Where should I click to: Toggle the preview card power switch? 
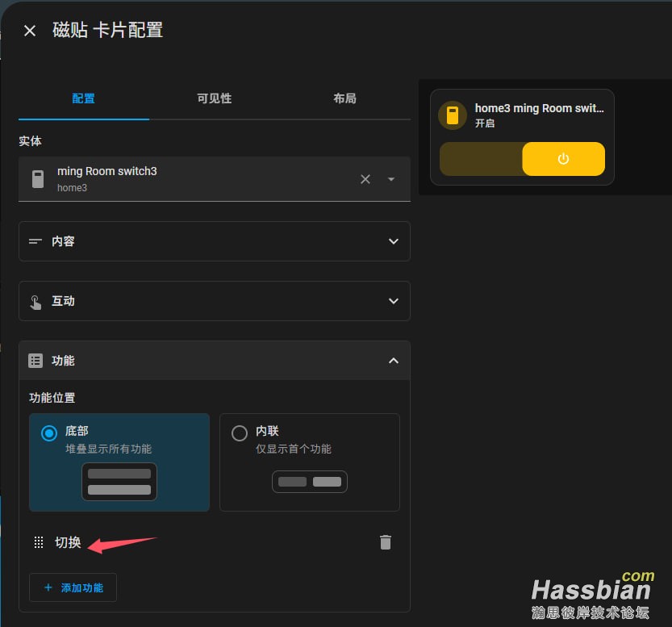tap(523, 159)
